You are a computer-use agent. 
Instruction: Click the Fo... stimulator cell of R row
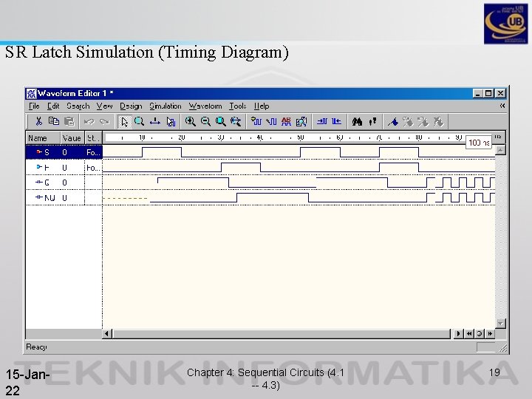93,167
